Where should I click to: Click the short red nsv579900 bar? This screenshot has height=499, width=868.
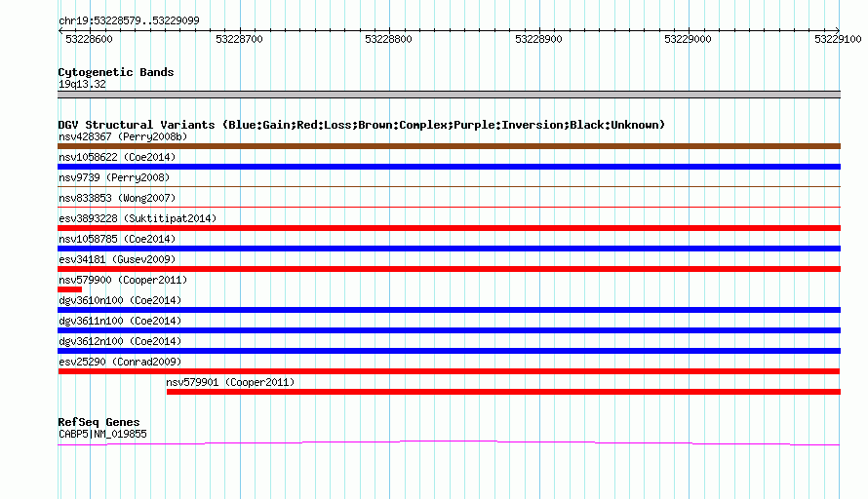coord(70,289)
